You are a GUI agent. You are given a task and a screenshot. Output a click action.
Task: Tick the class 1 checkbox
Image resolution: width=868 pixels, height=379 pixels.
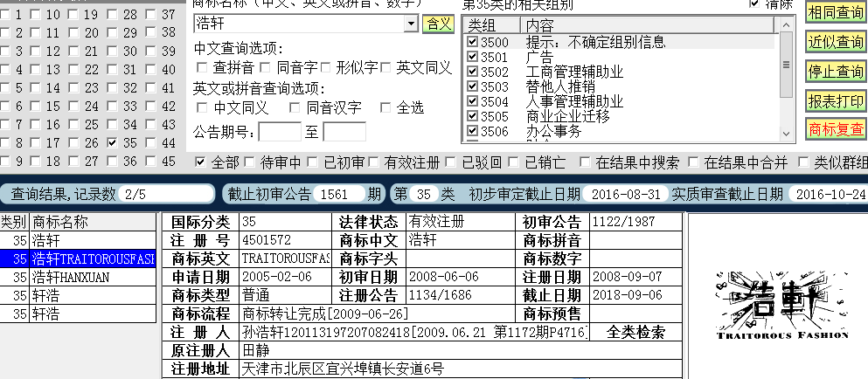(x=4, y=15)
